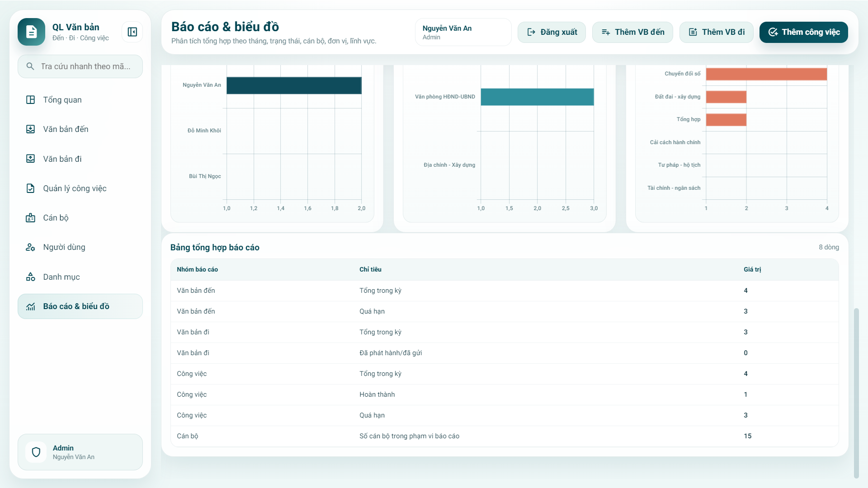Screen dimensions: 868x488
Task: Click the vertical scrollbar on the right
Action: [856, 392]
